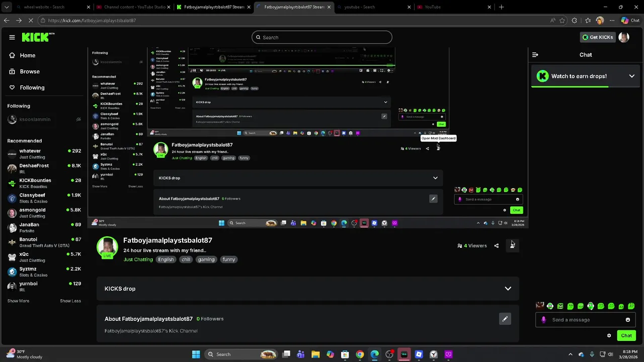Open chat settings gear icon
644x362 pixels.
pos(609,336)
